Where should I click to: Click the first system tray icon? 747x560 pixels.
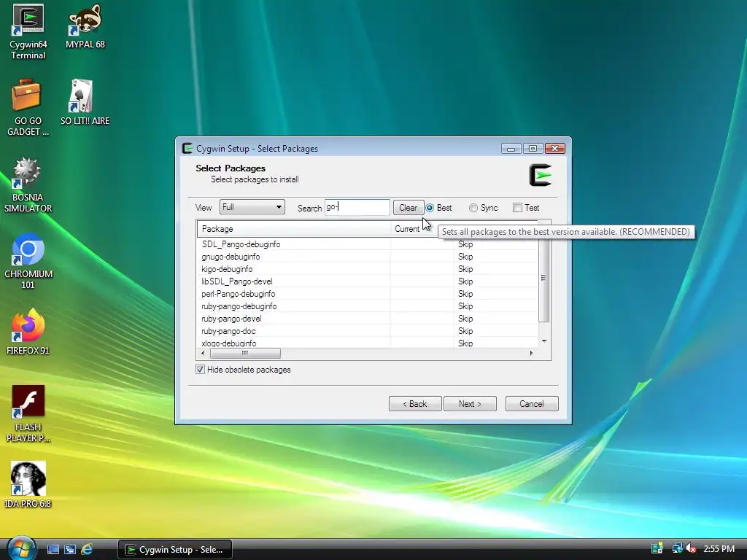coord(657,548)
